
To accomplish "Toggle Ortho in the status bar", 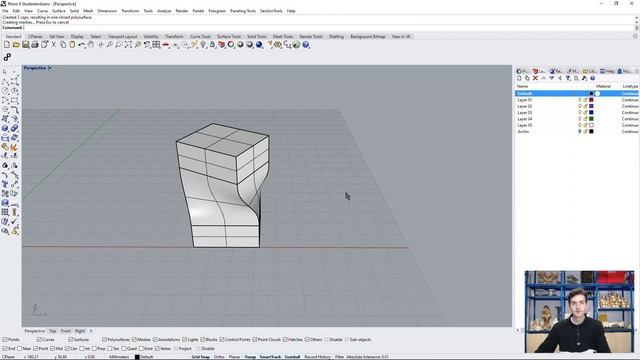I will 219,357.
